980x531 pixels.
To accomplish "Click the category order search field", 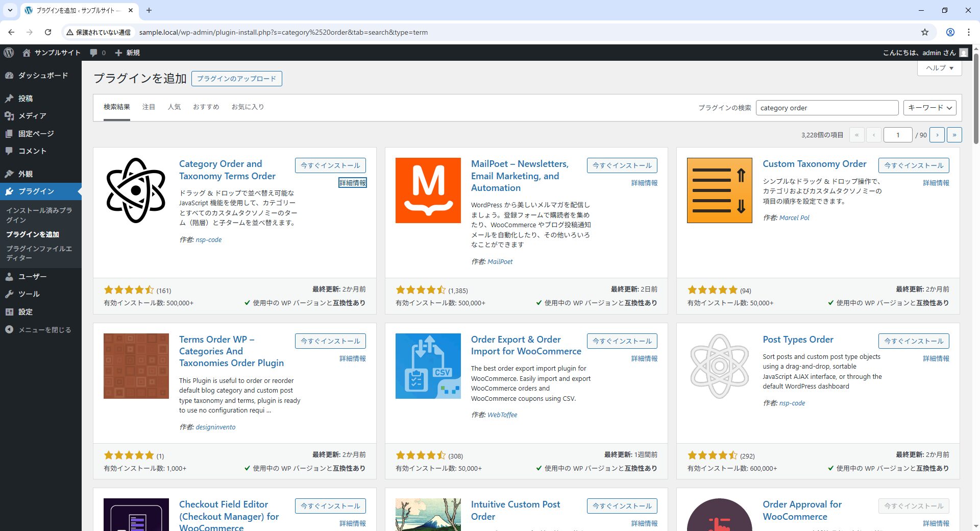I will (x=827, y=108).
